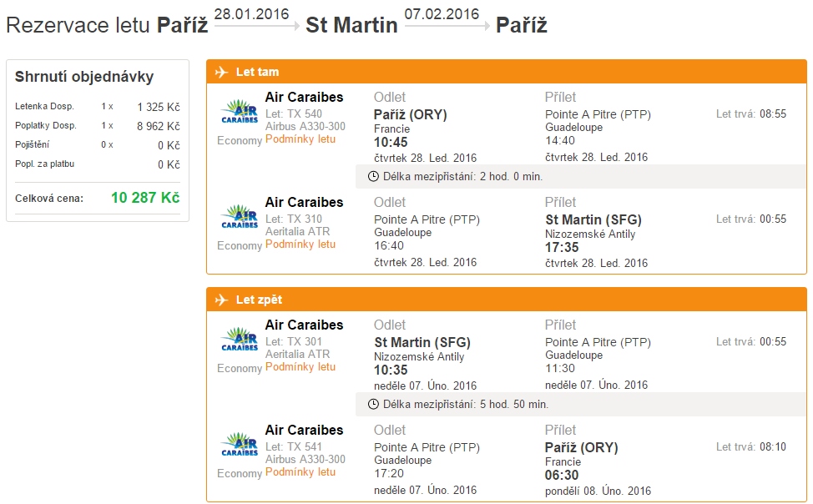This screenshot has width=813, height=504.
Task: Click the total price 10 287 Kč
Action: coord(145,198)
